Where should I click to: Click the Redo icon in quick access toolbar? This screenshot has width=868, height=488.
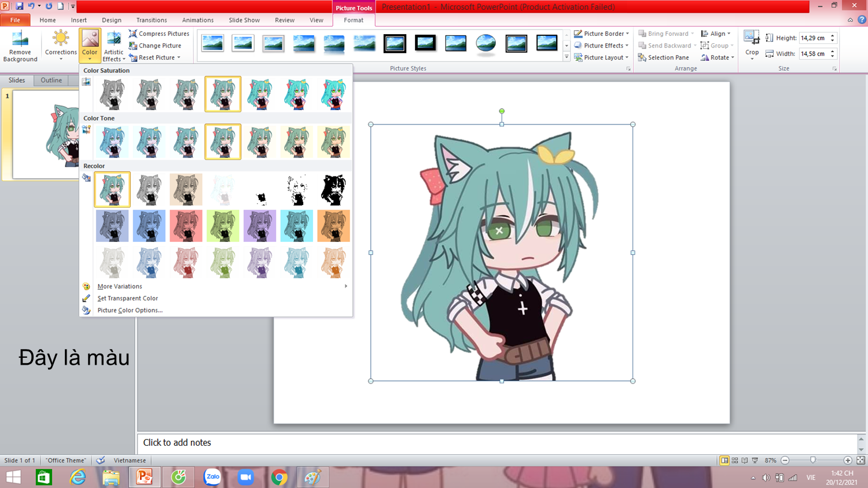click(x=49, y=6)
